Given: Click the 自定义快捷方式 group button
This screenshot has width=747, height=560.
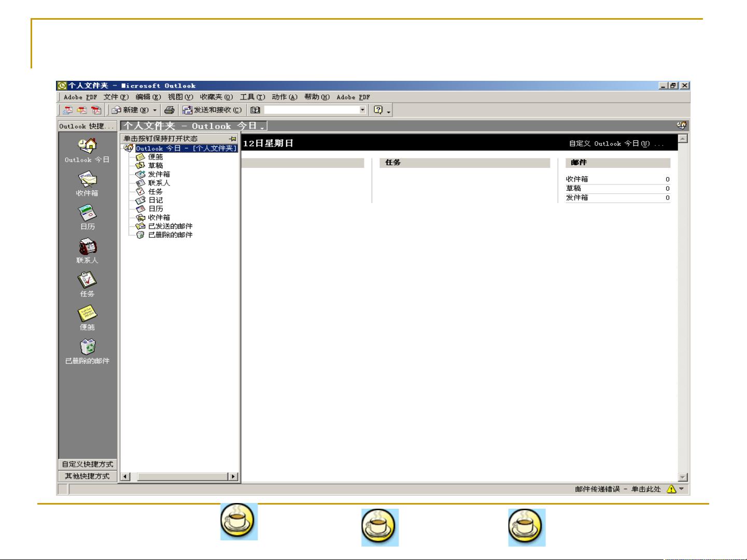Looking at the screenshot, I should click(x=87, y=464).
